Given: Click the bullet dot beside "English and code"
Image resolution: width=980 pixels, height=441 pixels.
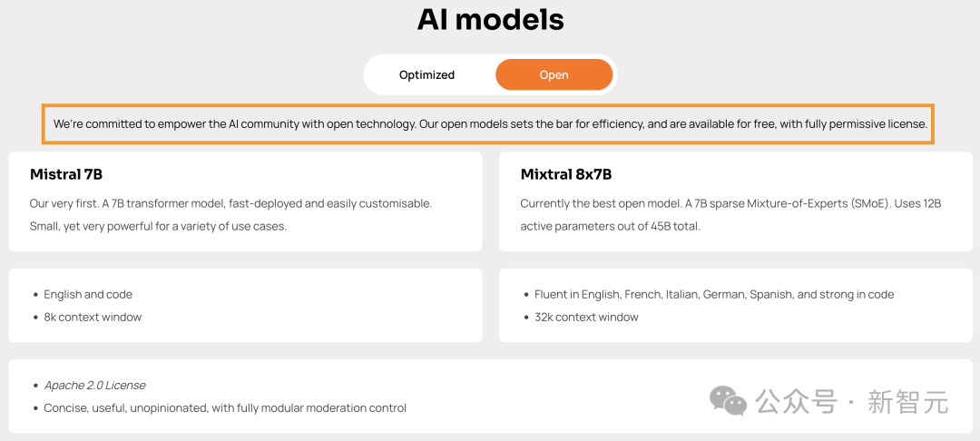Looking at the screenshot, I should pos(35,295).
